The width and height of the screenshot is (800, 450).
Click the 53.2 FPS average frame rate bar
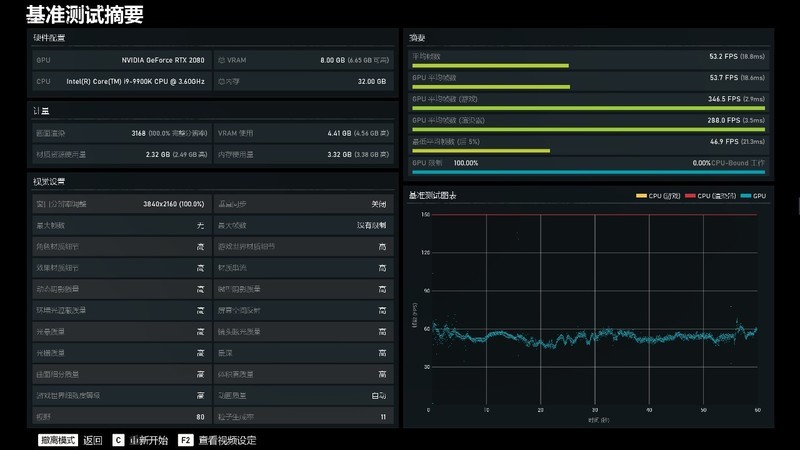pos(488,65)
